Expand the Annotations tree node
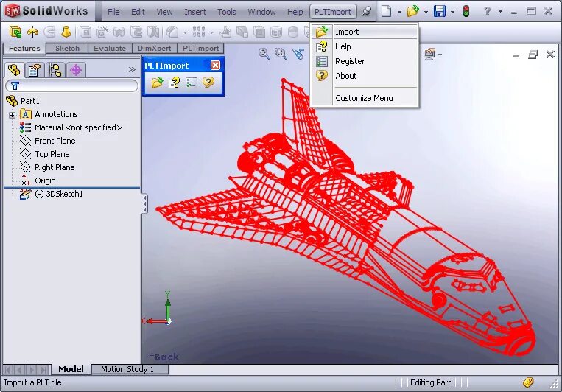Viewport: 562px width, 392px height. 13,115
